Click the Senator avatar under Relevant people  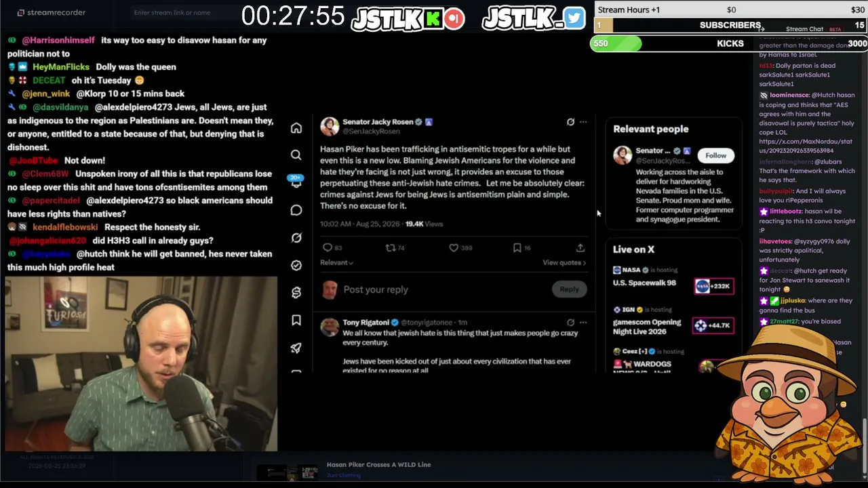(x=623, y=155)
